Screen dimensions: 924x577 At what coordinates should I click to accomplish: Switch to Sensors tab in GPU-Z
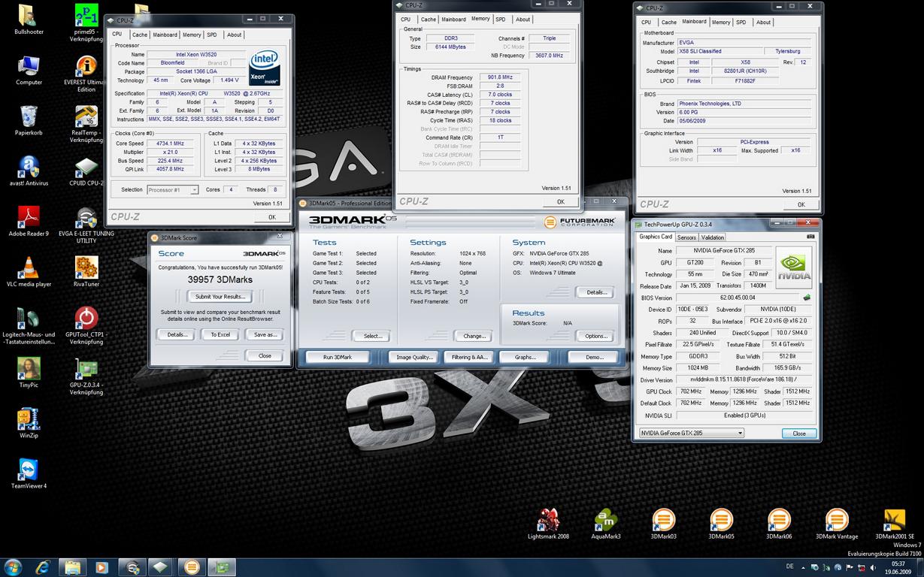(686, 237)
